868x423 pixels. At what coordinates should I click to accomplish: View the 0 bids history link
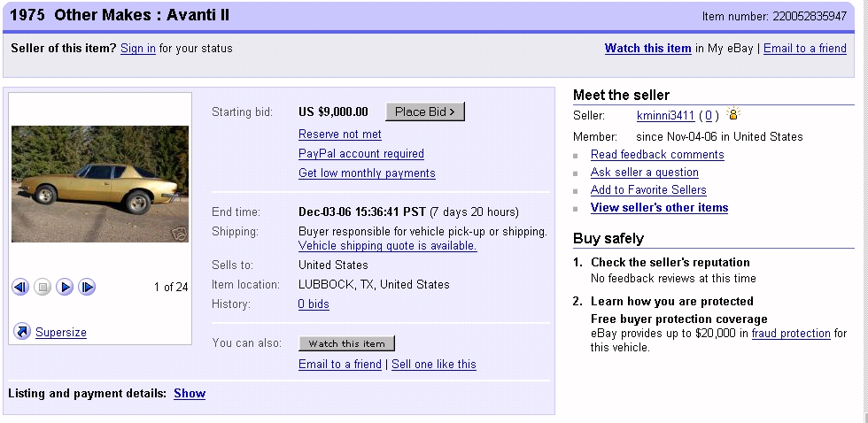pyautogui.click(x=314, y=304)
